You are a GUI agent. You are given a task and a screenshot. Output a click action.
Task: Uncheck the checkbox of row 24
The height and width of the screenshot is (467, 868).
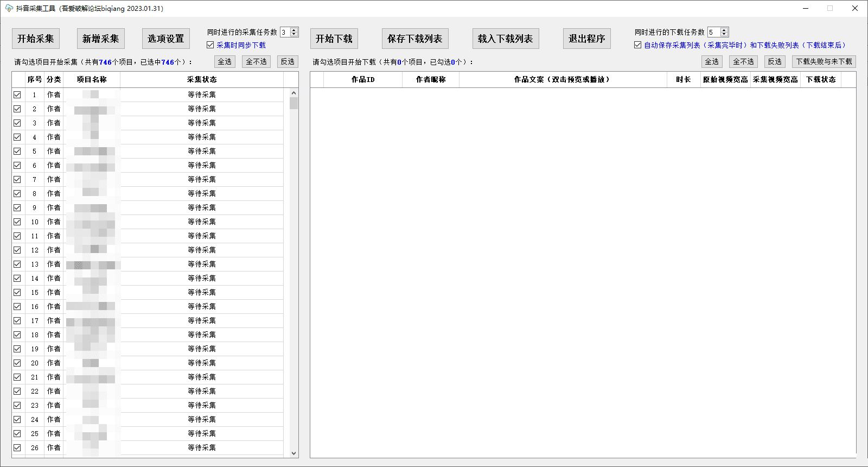tap(17, 419)
